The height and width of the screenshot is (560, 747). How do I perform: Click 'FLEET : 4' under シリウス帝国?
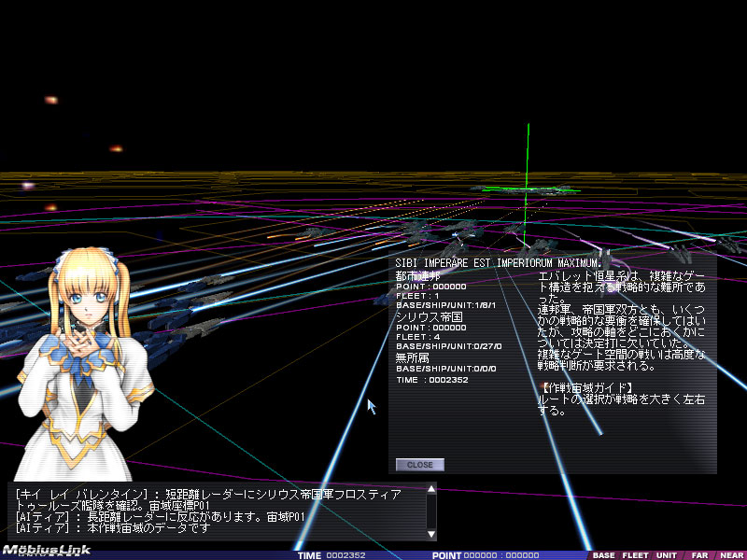click(417, 337)
